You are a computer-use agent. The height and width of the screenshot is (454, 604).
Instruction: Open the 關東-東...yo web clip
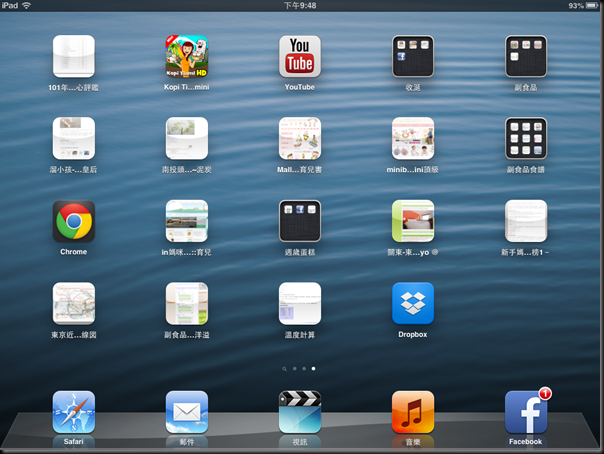[x=413, y=221]
